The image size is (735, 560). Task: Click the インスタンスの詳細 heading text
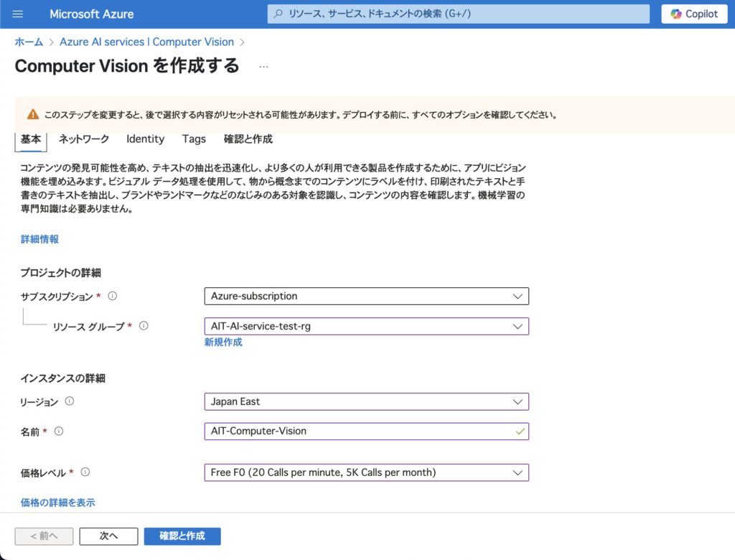click(63, 378)
